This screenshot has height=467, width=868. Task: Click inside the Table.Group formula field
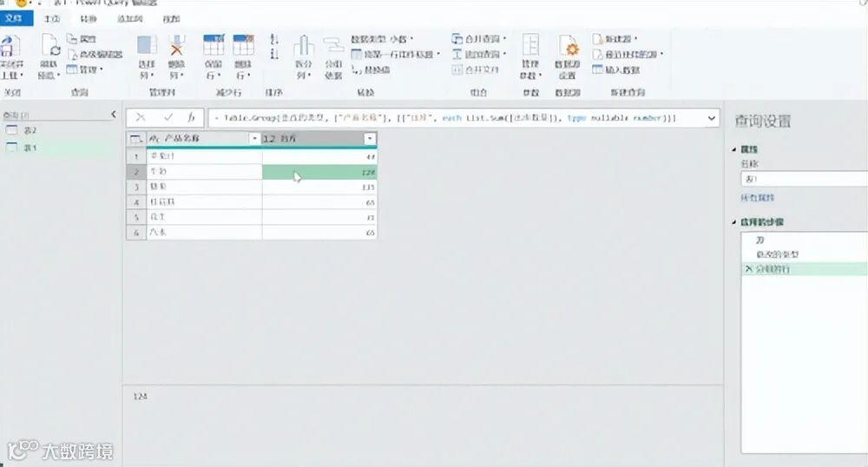tap(455, 118)
